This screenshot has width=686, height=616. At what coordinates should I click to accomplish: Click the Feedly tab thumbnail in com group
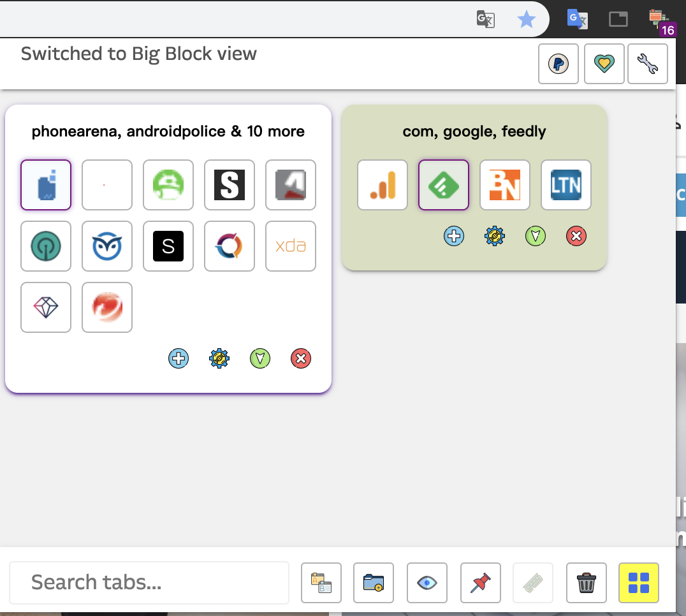443,185
